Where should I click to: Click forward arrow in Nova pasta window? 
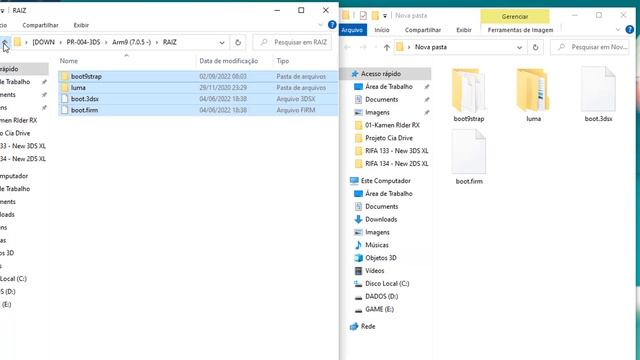click(x=363, y=47)
